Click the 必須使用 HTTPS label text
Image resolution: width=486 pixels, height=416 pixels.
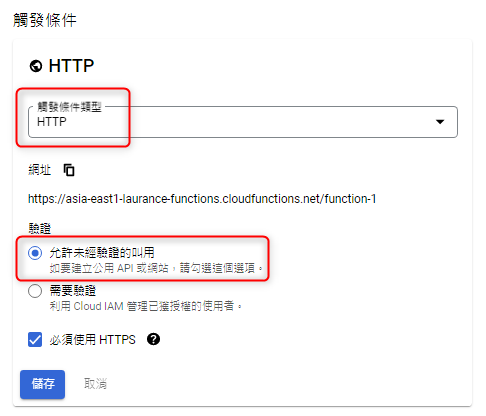(x=93, y=340)
